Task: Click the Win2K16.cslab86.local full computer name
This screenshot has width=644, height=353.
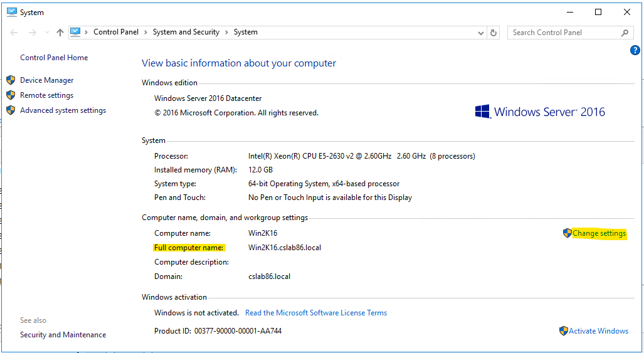Action: click(x=285, y=248)
